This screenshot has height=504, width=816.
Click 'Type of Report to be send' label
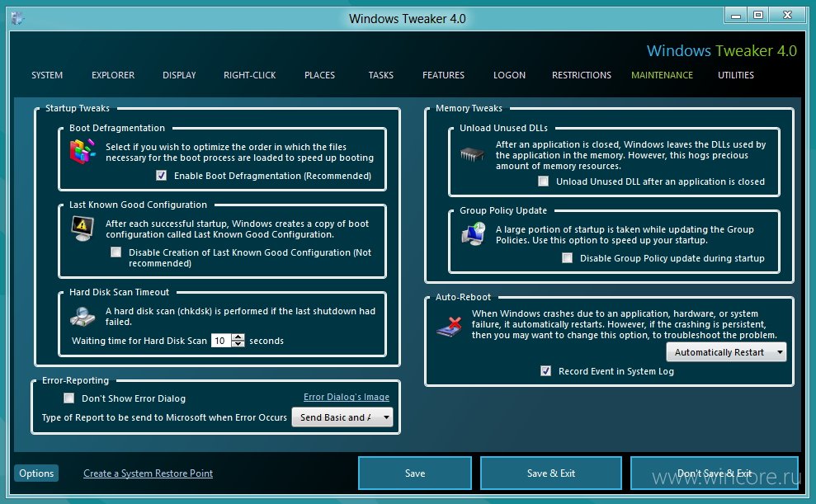[164, 417]
